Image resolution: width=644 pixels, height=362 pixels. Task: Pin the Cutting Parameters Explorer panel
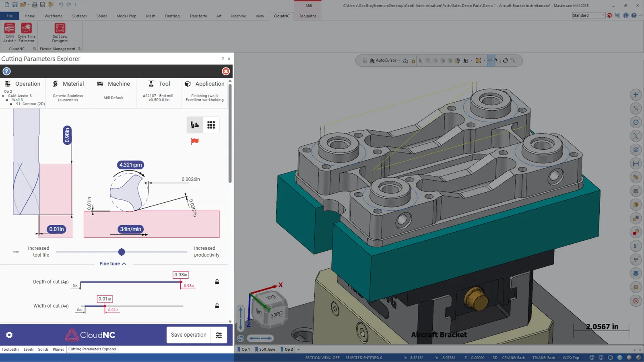223,59
